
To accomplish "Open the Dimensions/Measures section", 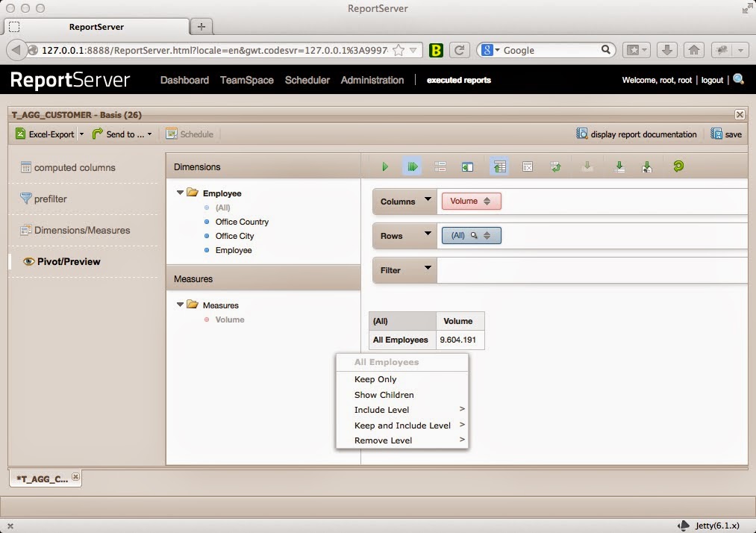I will coord(75,230).
